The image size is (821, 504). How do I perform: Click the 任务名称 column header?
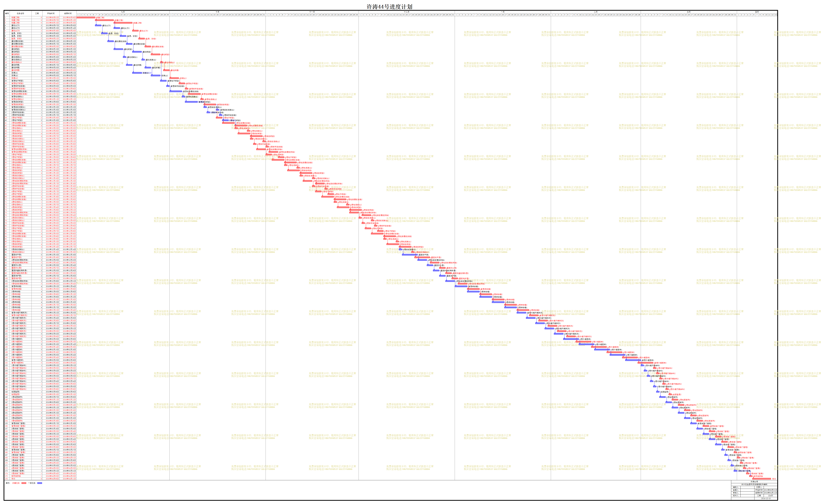(20, 14)
